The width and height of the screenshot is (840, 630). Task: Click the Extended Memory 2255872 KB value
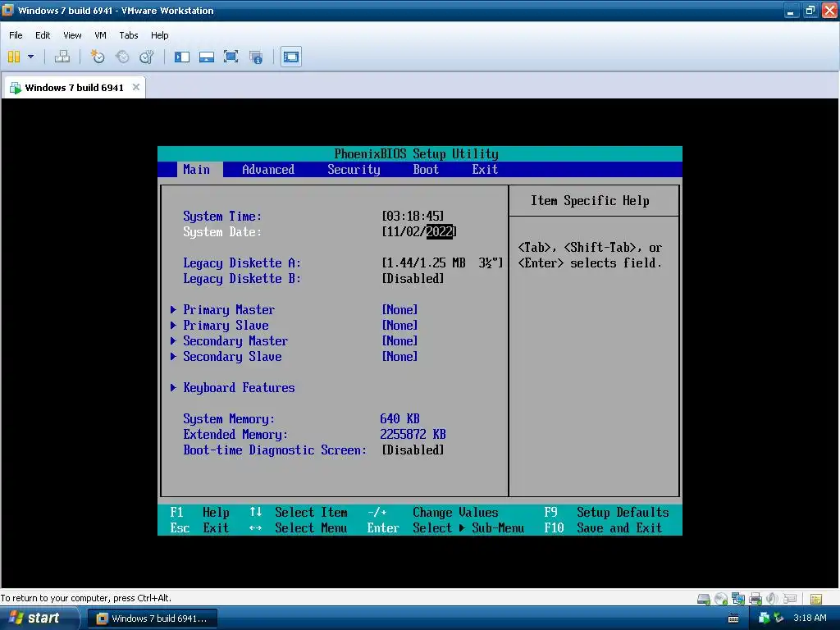coord(413,434)
